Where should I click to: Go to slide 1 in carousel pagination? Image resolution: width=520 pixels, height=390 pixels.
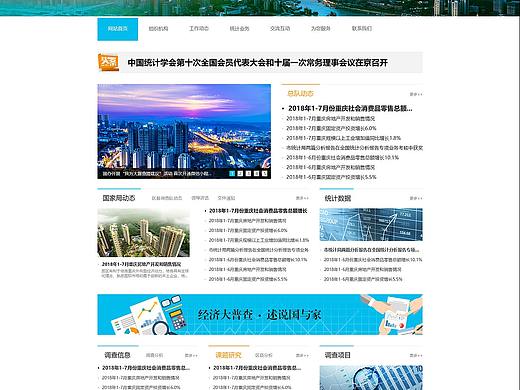click(x=232, y=173)
